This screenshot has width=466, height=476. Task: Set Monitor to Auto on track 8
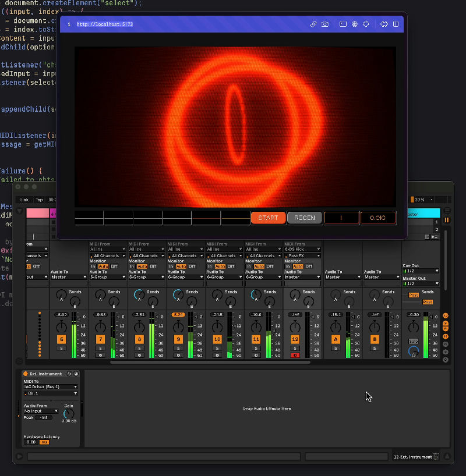141,265
